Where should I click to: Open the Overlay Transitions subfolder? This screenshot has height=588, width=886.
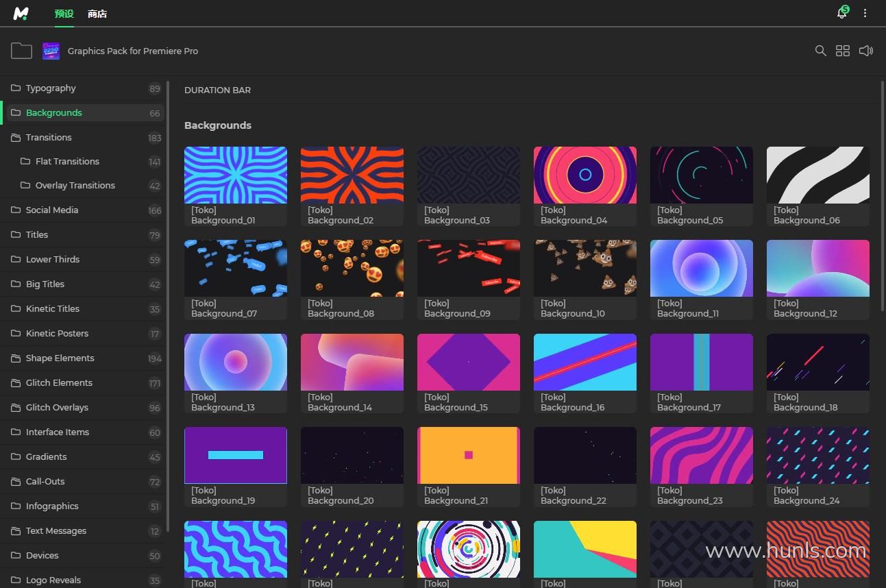75,185
